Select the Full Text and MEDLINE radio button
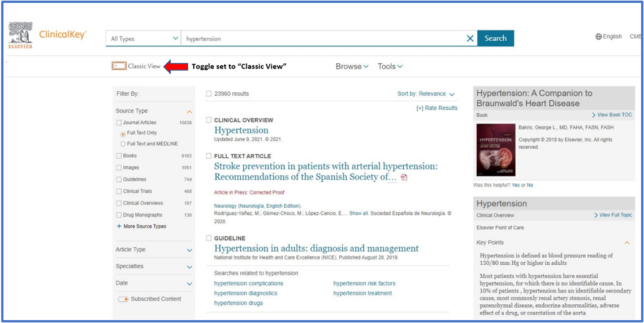Screen dimensions: 644x323 click(123, 144)
